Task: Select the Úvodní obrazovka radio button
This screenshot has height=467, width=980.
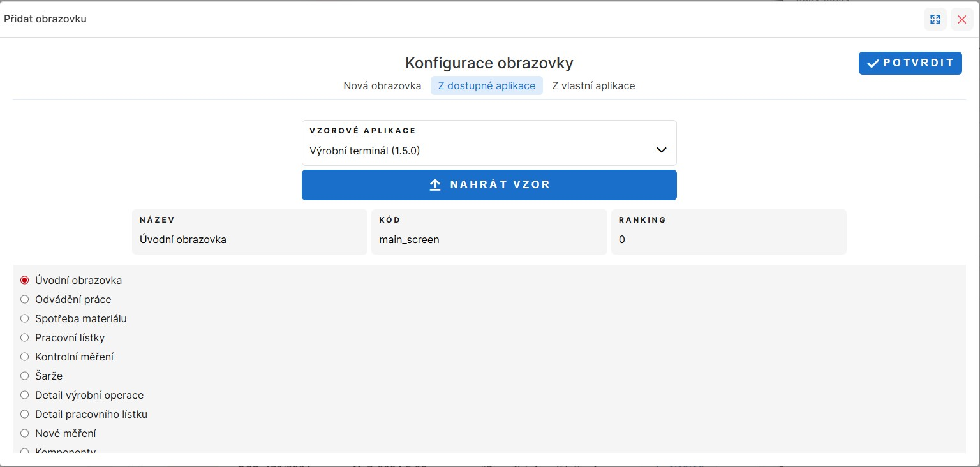Action: (25, 280)
